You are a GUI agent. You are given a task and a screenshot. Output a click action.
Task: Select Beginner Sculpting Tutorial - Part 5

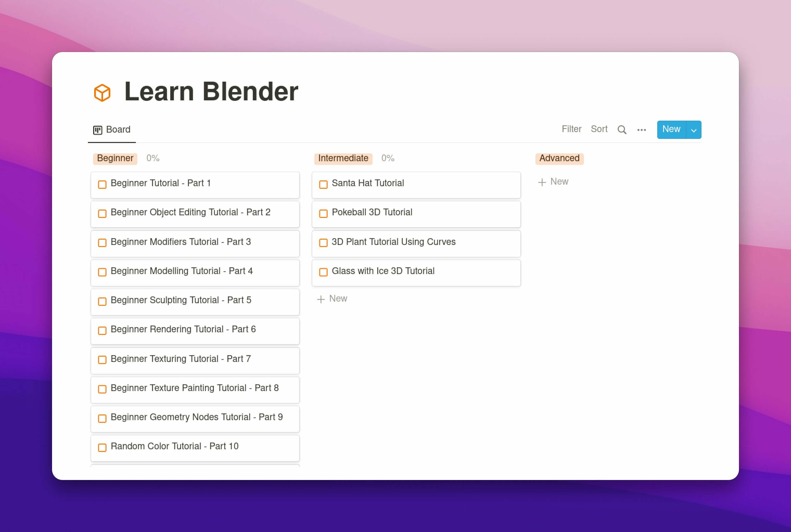tap(195, 300)
